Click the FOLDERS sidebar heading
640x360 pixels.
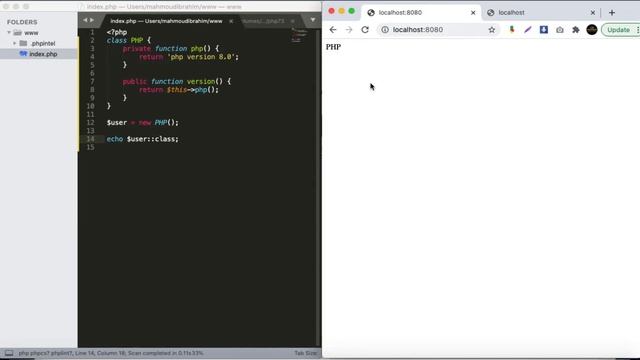coord(22,22)
